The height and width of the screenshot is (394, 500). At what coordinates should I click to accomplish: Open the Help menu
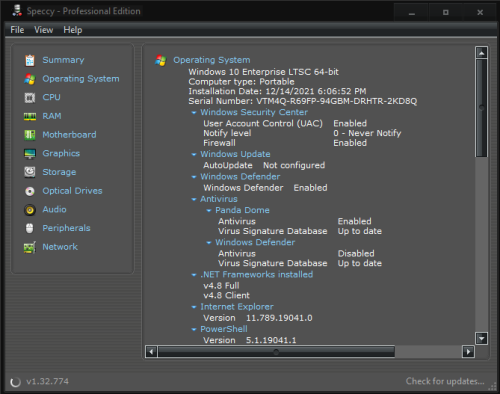[73, 30]
